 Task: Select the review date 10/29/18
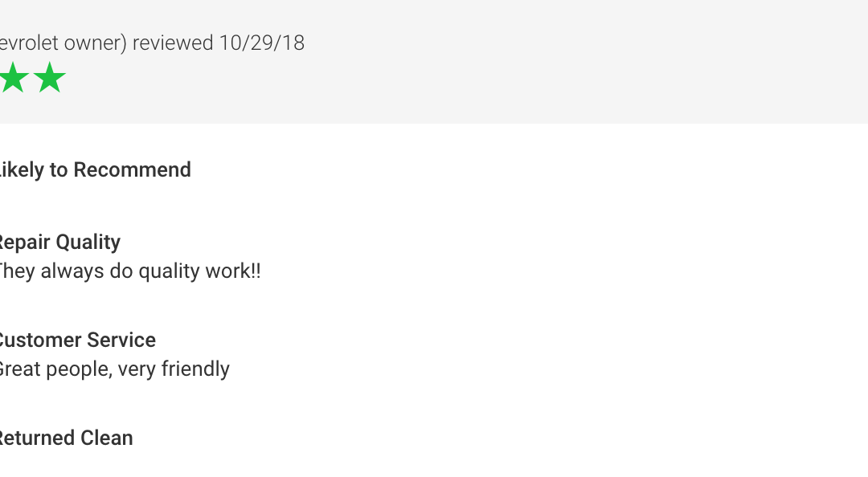pos(262,43)
